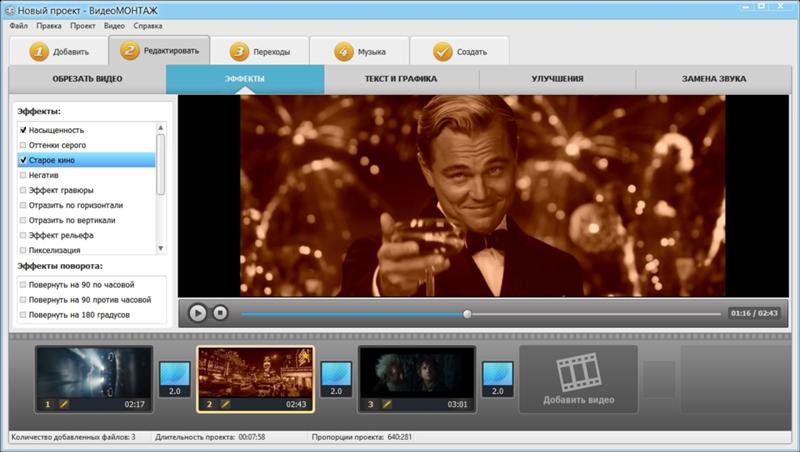
Task: Open the Проект menu
Action: coord(83,26)
